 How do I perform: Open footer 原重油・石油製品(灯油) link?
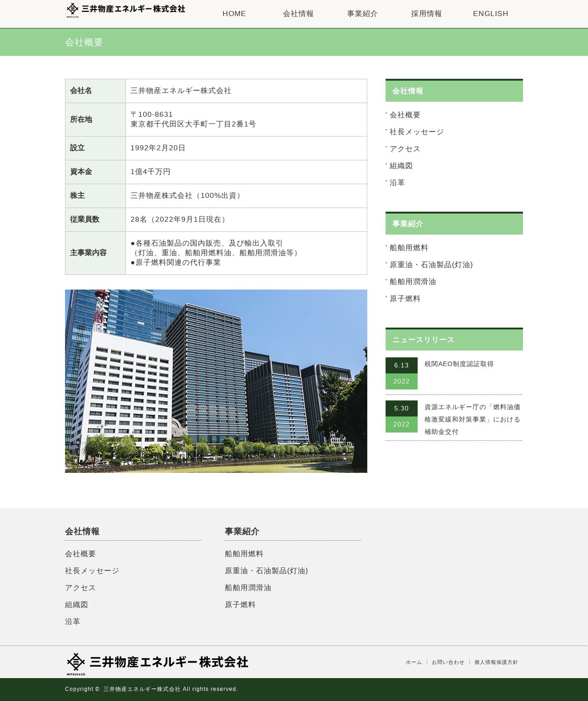click(x=266, y=571)
